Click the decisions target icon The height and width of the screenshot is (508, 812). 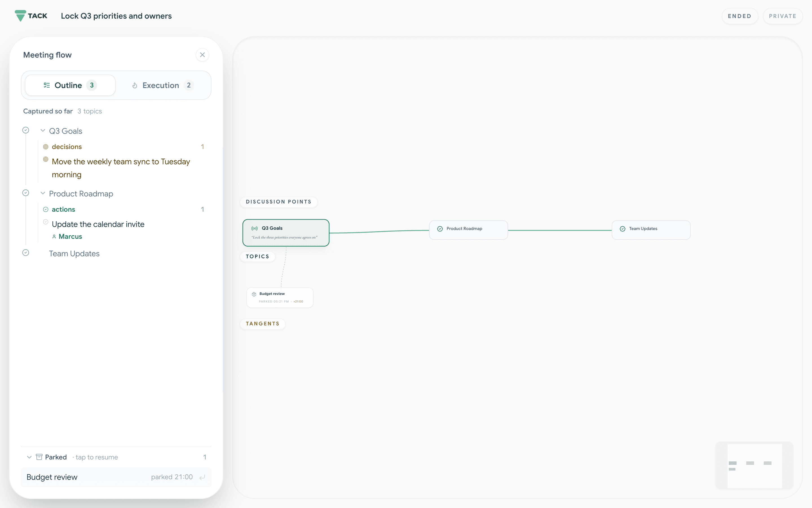(x=46, y=147)
